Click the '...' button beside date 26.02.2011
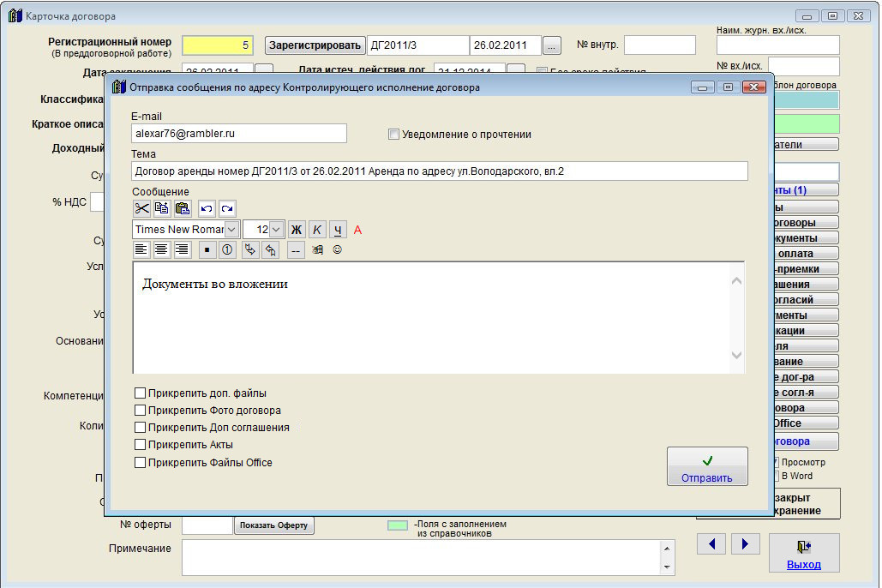Image resolution: width=882 pixels, height=588 pixels. [x=552, y=45]
